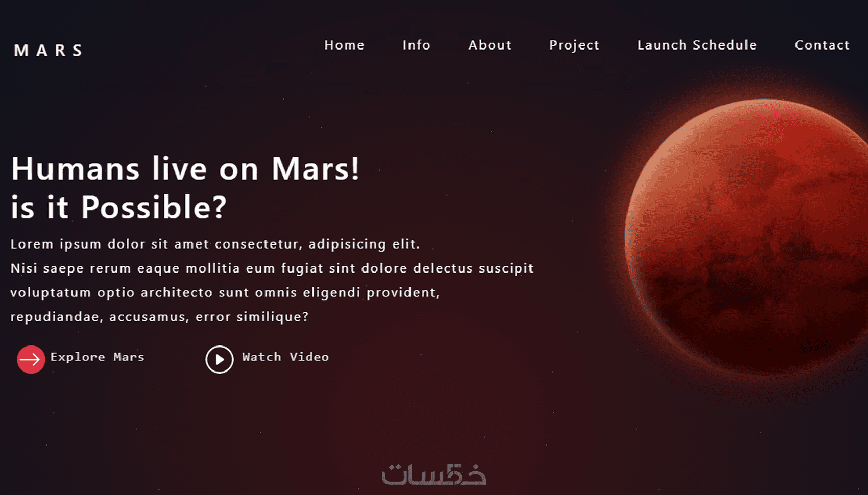Viewport: 868px width, 495px height.
Task: Click the circular play icon
Action: (x=220, y=359)
